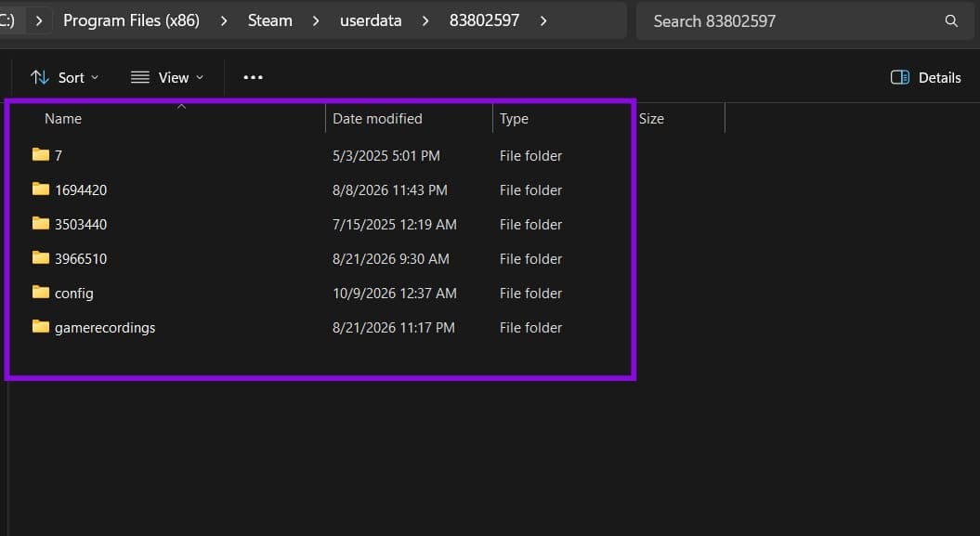Select the folder name 7
The height and width of the screenshot is (536, 980).
[59, 155]
